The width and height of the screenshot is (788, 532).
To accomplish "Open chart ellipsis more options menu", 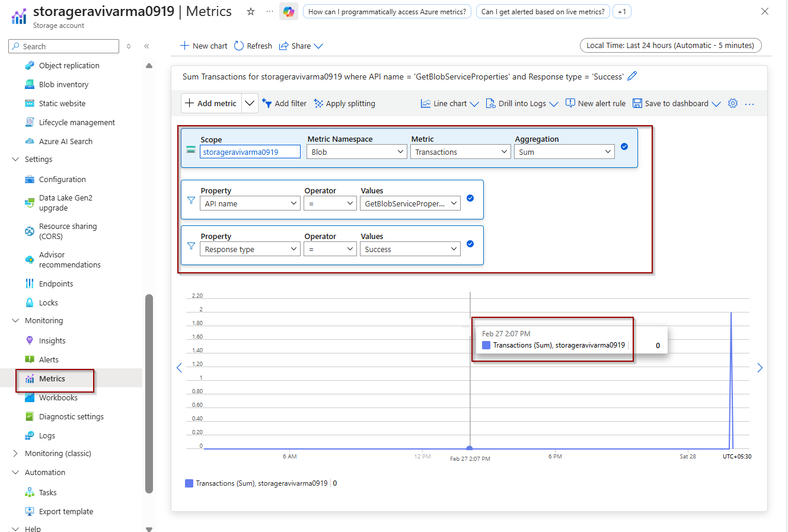I will tap(749, 104).
